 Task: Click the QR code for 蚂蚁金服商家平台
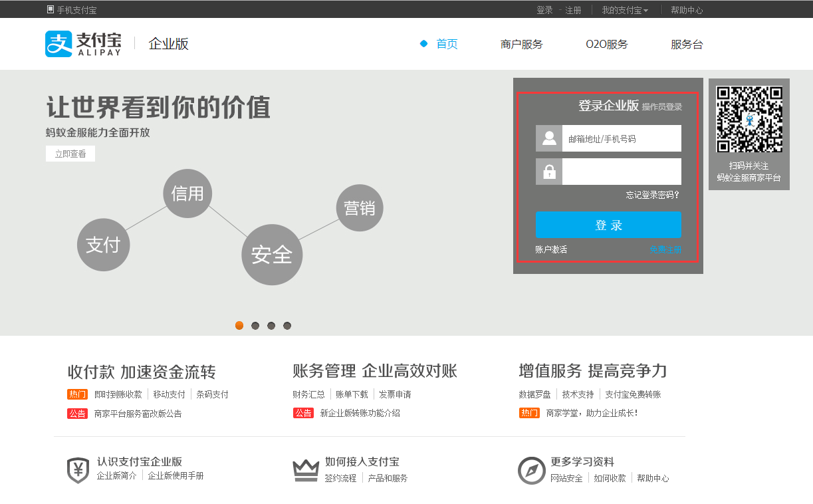pyautogui.click(x=749, y=118)
